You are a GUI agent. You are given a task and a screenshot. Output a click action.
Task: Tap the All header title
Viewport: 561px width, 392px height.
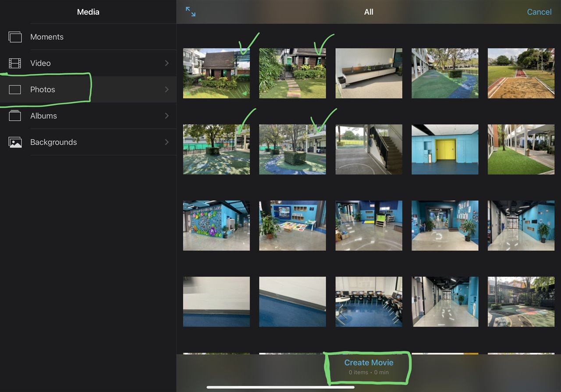(x=369, y=12)
